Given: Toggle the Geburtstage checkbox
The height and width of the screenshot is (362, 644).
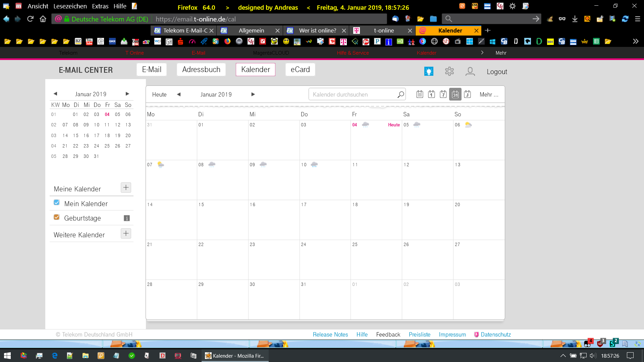Looking at the screenshot, I should (57, 217).
